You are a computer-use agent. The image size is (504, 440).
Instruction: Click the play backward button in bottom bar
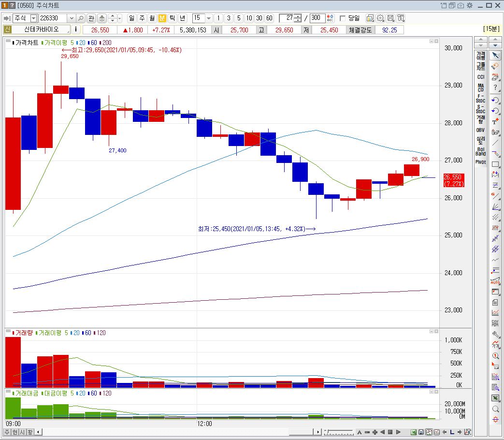click(x=383, y=432)
